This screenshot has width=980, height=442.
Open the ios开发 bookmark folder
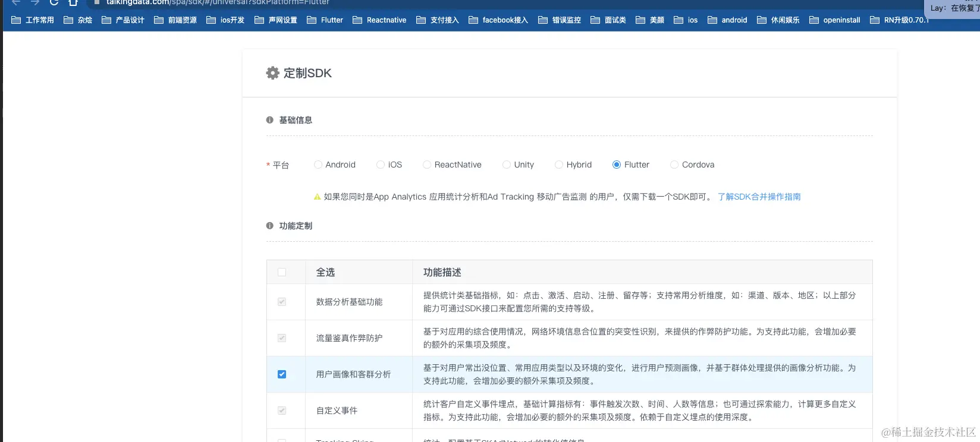225,20
